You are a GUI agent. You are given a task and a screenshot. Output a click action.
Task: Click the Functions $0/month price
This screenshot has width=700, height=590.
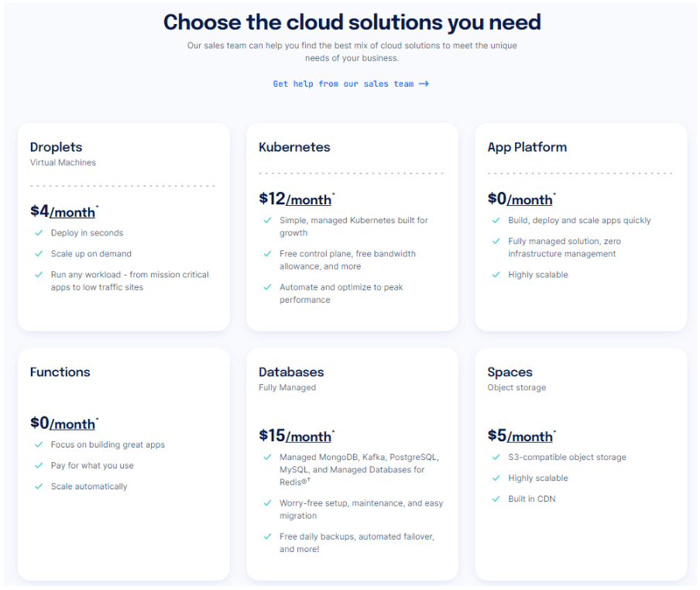[x=64, y=423]
